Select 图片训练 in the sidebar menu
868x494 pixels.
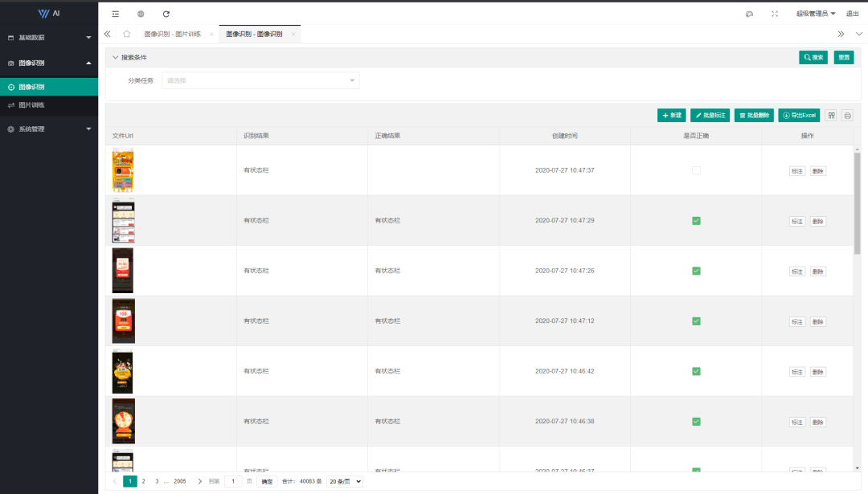[x=49, y=105]
